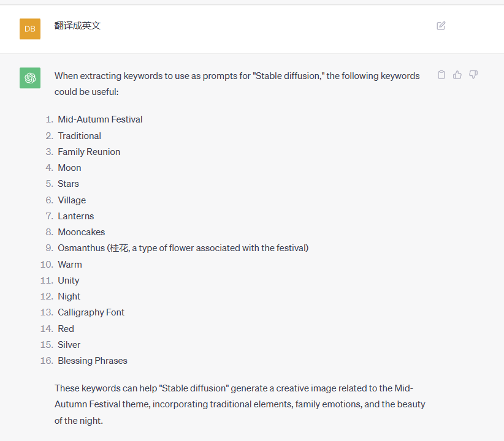This screenshot has width=504, height=441.
Task: Click the Mooncakes list item
Action: point(82,232)
